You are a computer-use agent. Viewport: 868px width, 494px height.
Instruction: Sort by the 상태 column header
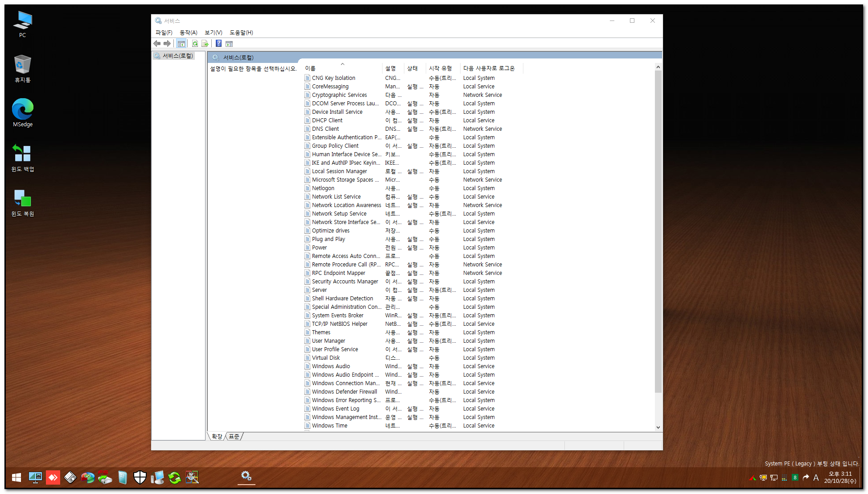click(x=415, y=68)
